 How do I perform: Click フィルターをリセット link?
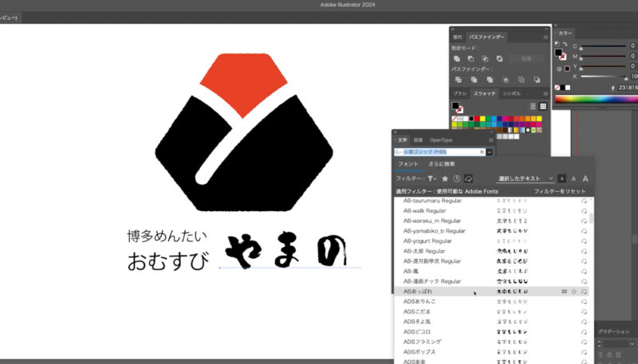[560, 191]
